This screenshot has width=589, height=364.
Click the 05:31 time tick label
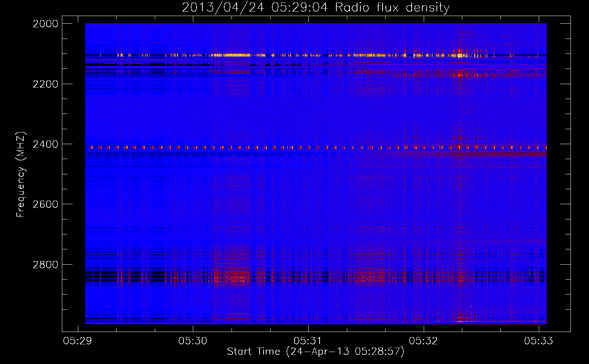[x=308, y=341]
